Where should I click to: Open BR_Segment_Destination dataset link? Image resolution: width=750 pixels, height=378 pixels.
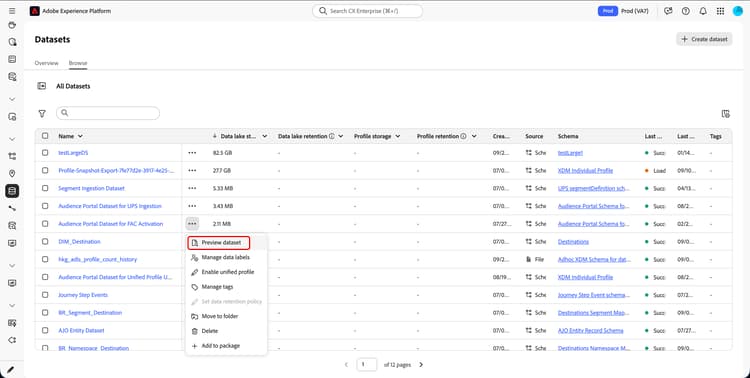pyautogui.click(x=90, y=312)
